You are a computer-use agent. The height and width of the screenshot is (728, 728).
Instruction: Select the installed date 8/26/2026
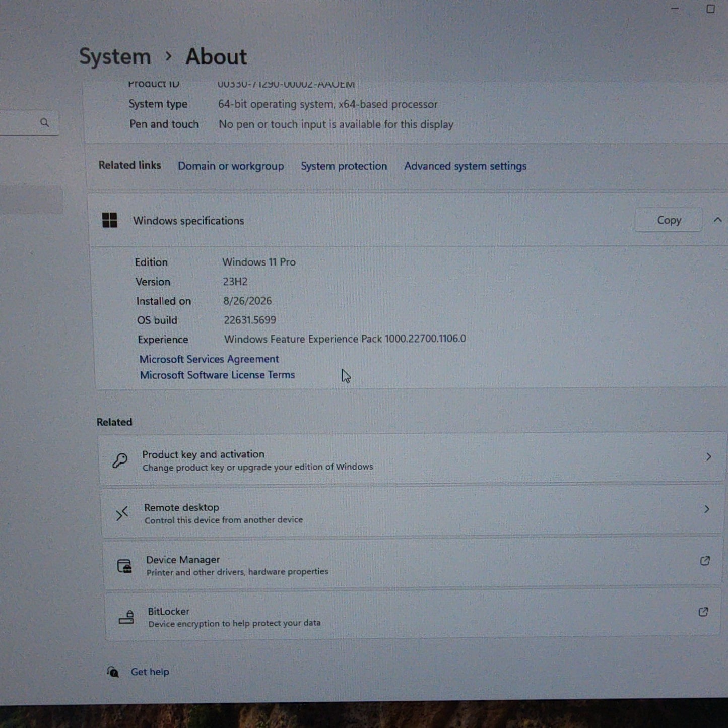[247, 301]
